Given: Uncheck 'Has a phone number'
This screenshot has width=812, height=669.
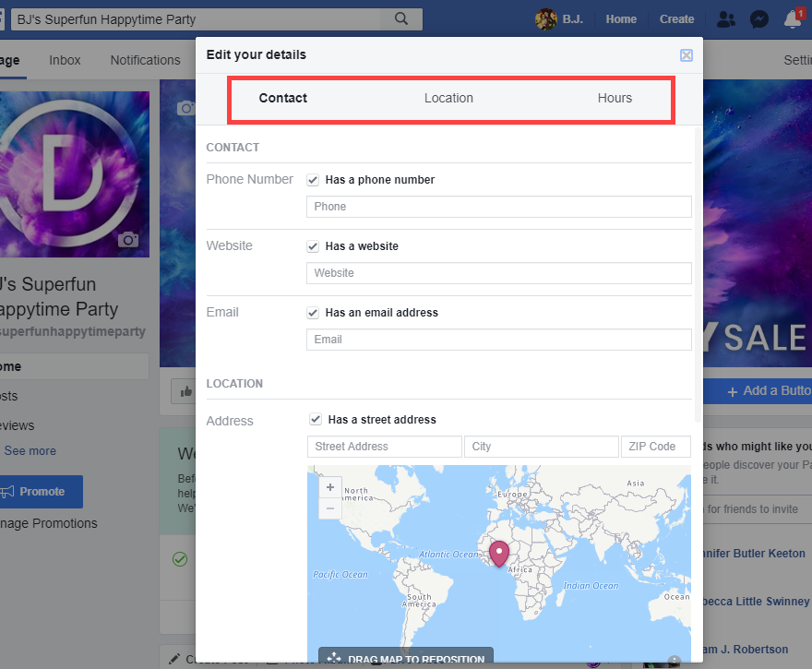Looking at the screenshot, I should [313, 180].
